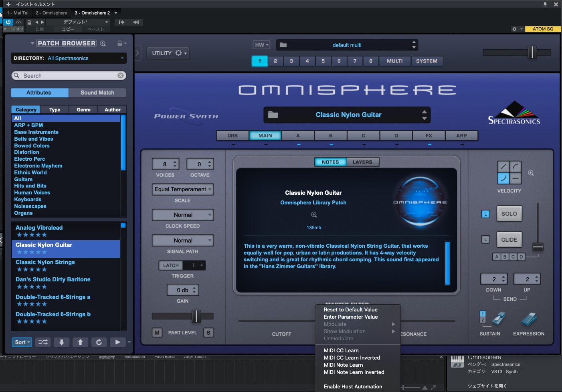
Task: Select MIDI CC Learn from context menu
Action: pyautogui.click(x=341, y=350)
